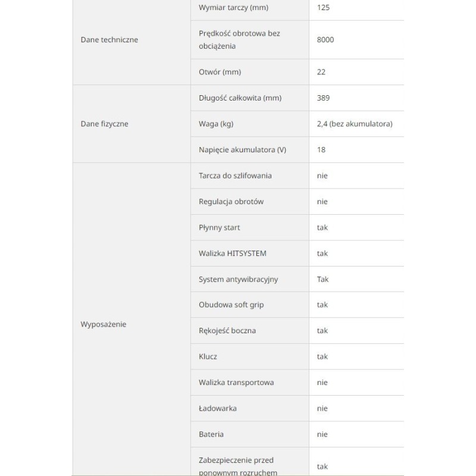Viewport: 476px width, 476px height.
Task: Click the Waga (kg) label
Action: [216, 124]
